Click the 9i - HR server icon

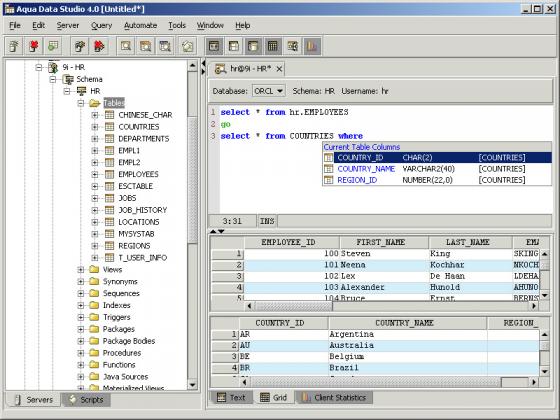tap(54, 67)
